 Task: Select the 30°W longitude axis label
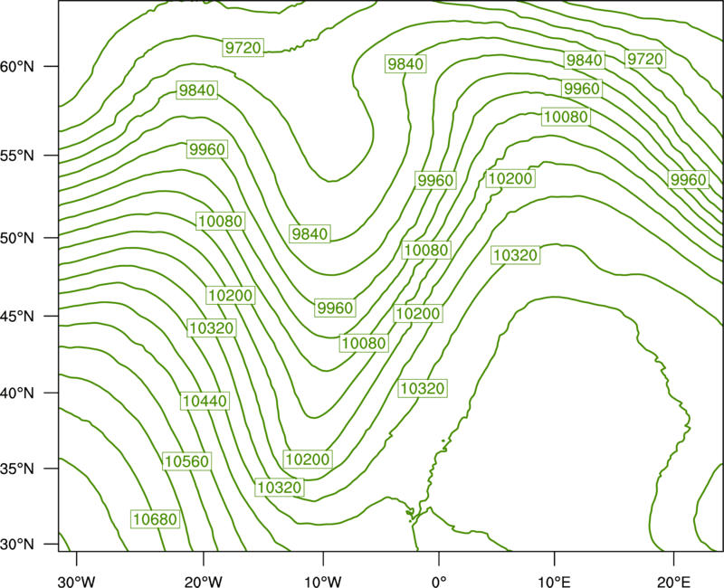tap(76, 582)
